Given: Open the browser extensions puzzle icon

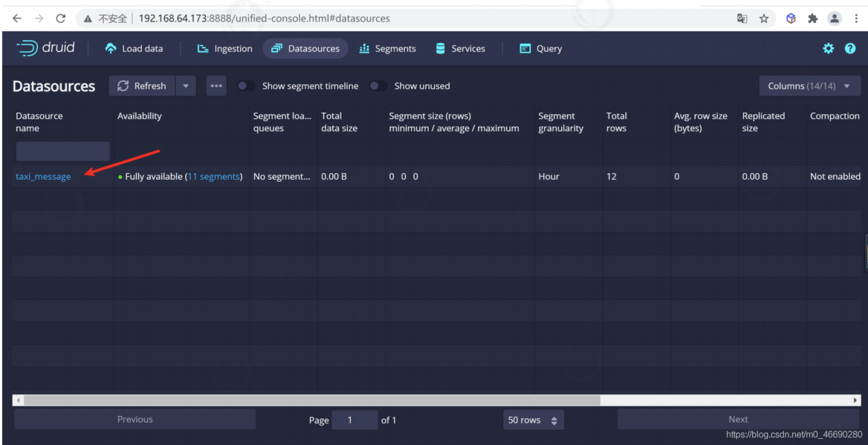Looking at the screenshot, I should click(812, 18).
